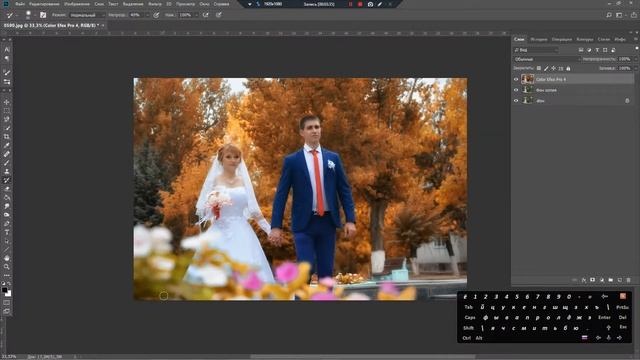Toggle pressure for opacity
The height and width of the screenshot is (360, 640).
tap(156, 15)
